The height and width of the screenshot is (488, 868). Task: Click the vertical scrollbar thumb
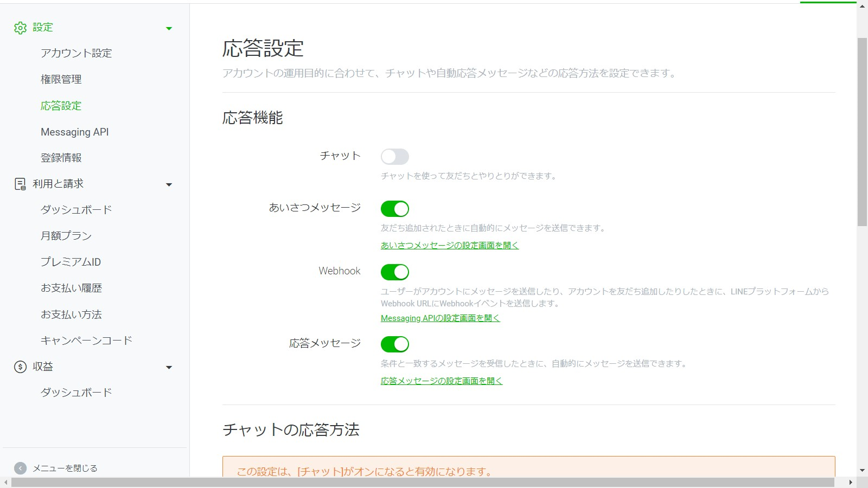click(862, 130)
